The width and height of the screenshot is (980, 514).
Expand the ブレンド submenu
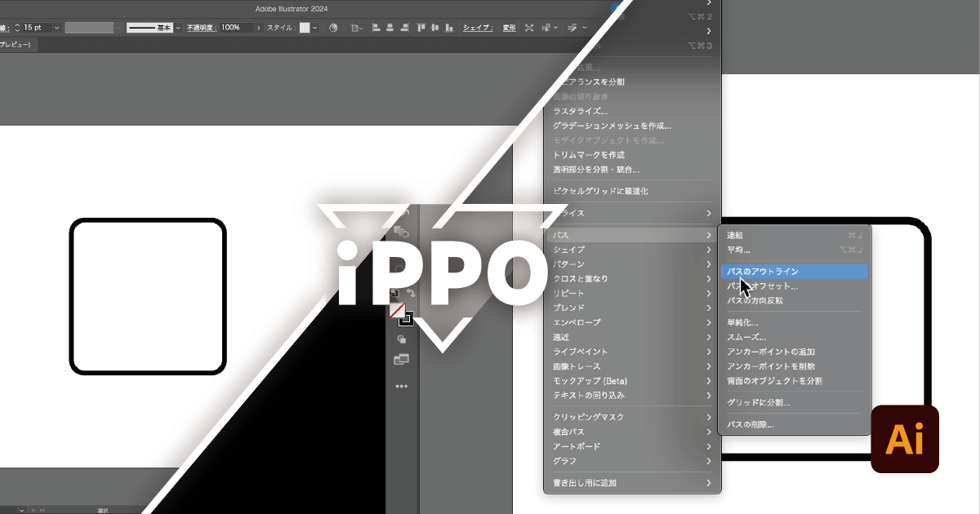coord(632,308)
